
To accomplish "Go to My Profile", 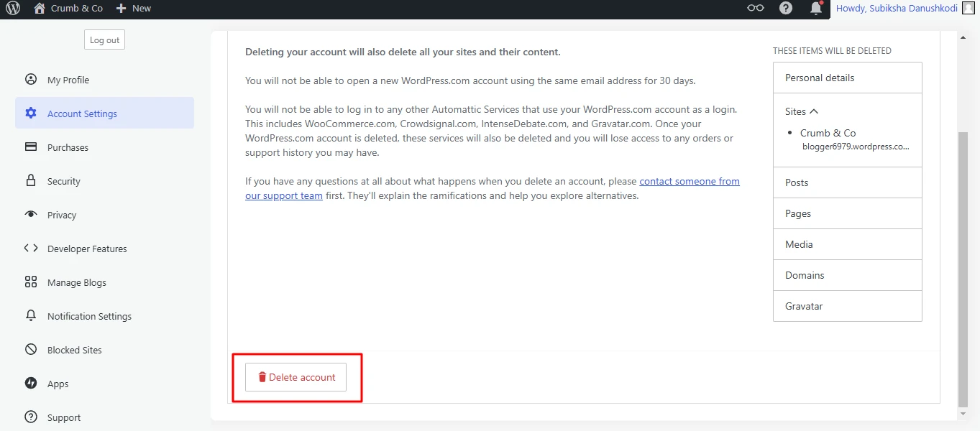I will pos(68,80).
